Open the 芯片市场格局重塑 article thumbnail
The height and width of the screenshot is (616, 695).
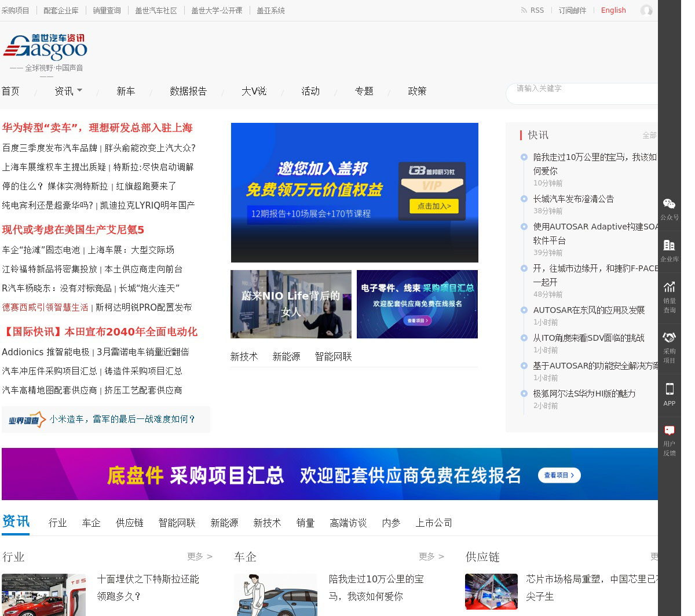(491, 592)
